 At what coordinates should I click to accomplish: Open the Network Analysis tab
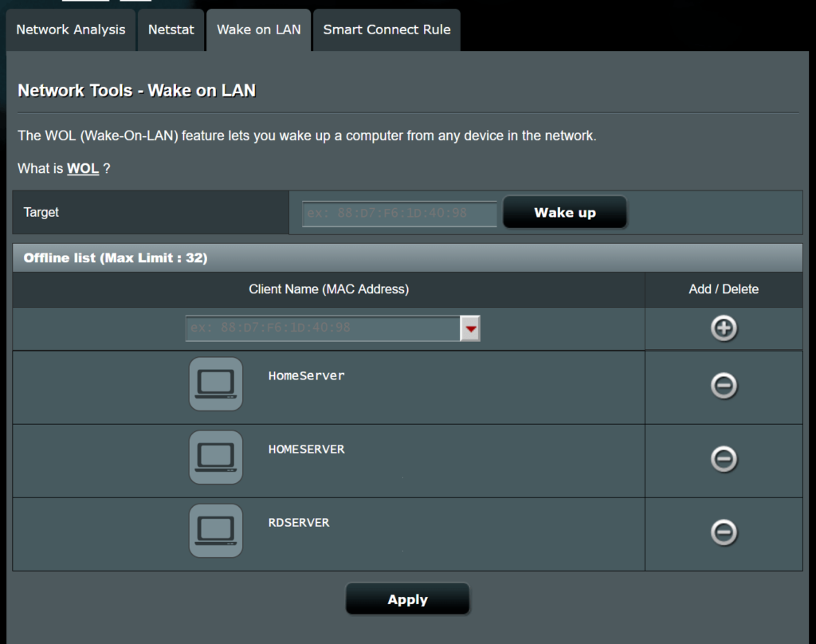tap(71, 30)
